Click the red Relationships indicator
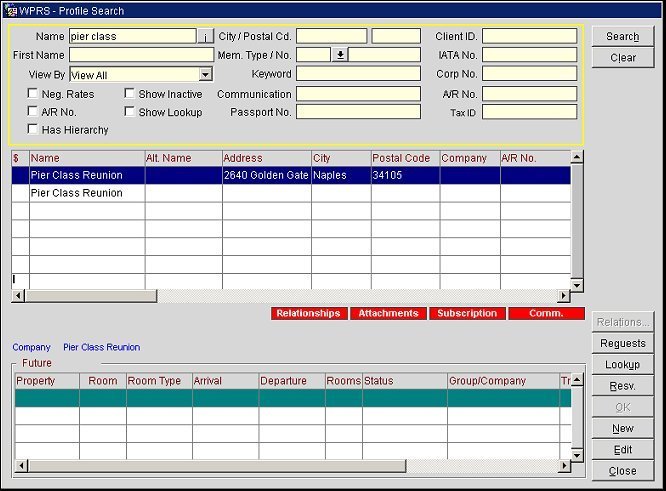Image resolution: width=666 pixels, height=491 pixels. [x=308, y=314]
